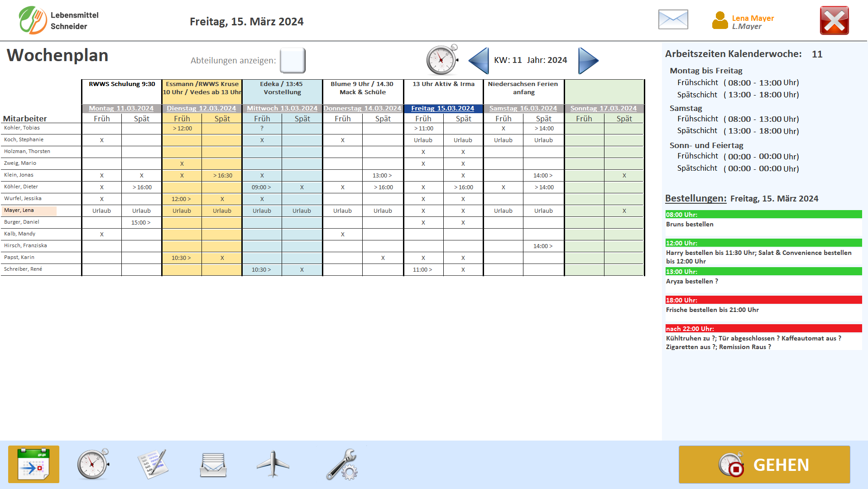This screenshot has height=489, width=868.
Task: Select the Freitag 15.03.2024 day header
Action: [x=442, y=108]
